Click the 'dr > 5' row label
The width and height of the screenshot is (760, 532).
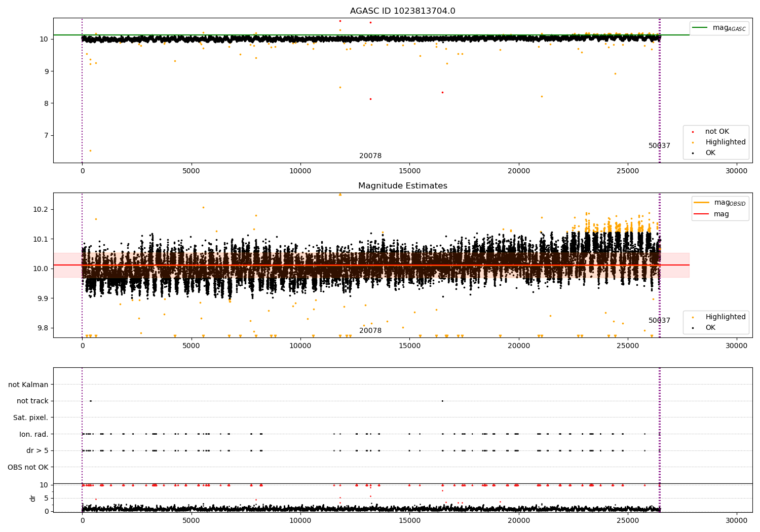pos(37,451)
